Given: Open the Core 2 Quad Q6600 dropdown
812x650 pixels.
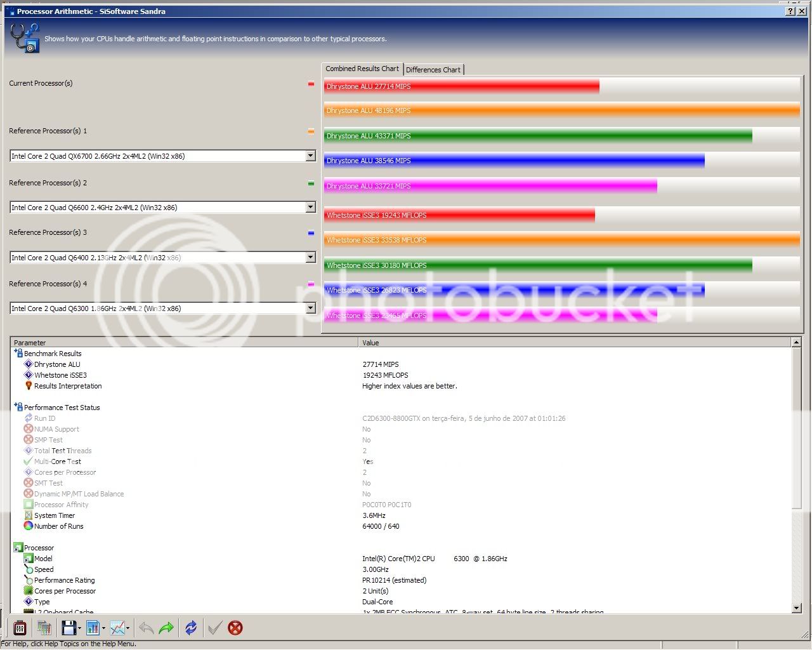Looking at the screenshot, I should pos(310,208).
